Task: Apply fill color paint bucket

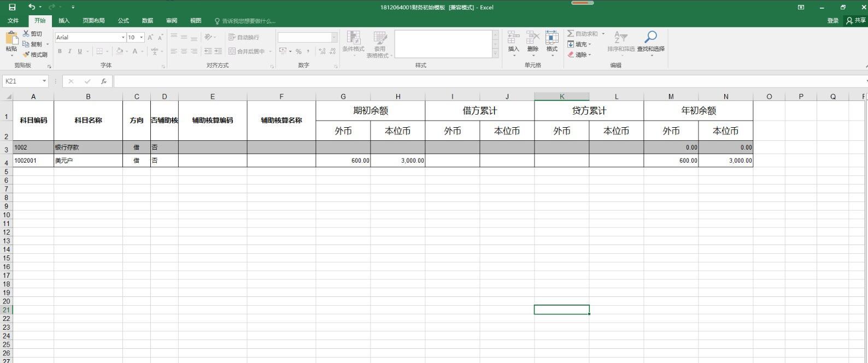Action: pyautogui.click(x=119, y=51)
